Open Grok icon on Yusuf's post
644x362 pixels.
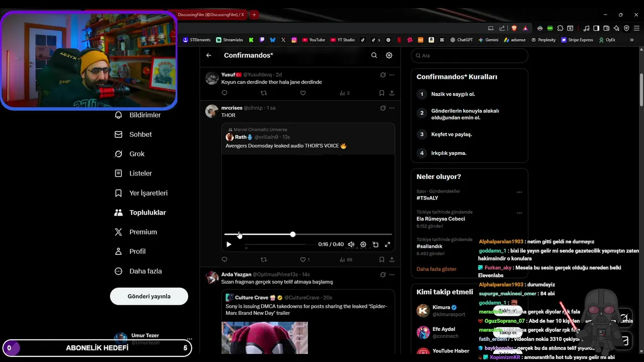click(383, 75)
